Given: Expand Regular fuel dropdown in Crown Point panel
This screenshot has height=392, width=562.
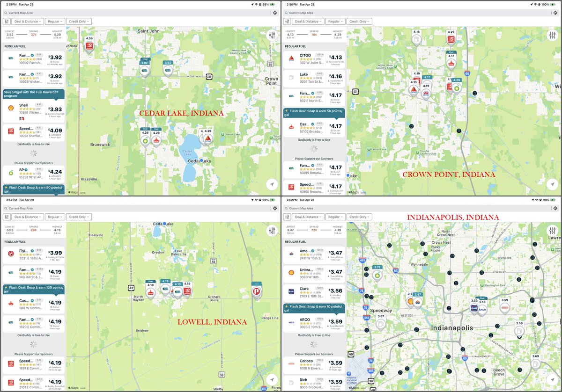Looking at the screenshot, I should [335, 21].
